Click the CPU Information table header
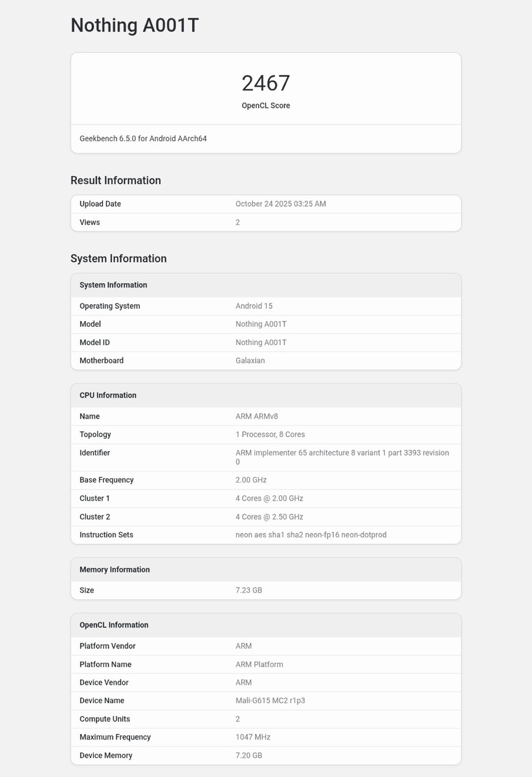Viewport: 532px width, 777px height. pos(107,396)
